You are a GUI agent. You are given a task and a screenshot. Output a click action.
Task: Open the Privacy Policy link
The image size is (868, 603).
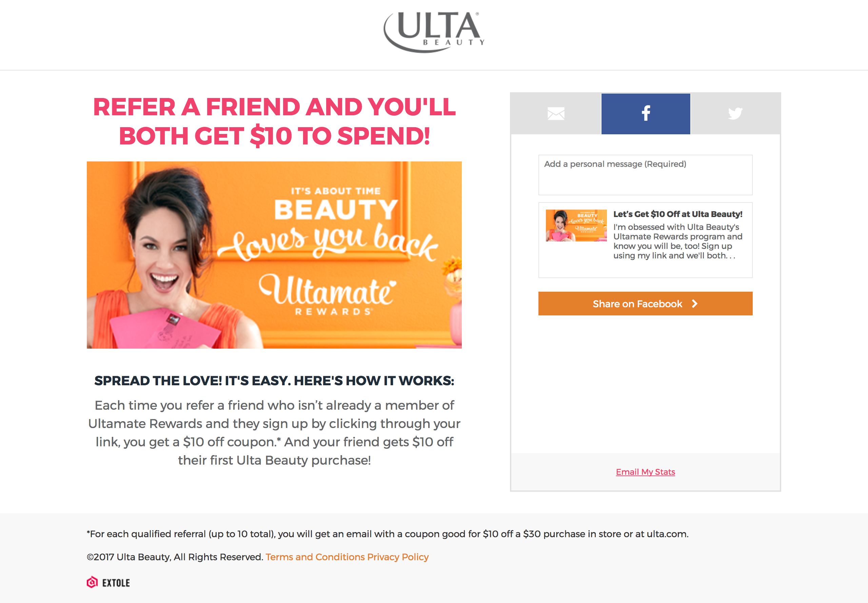coord(398,557)
